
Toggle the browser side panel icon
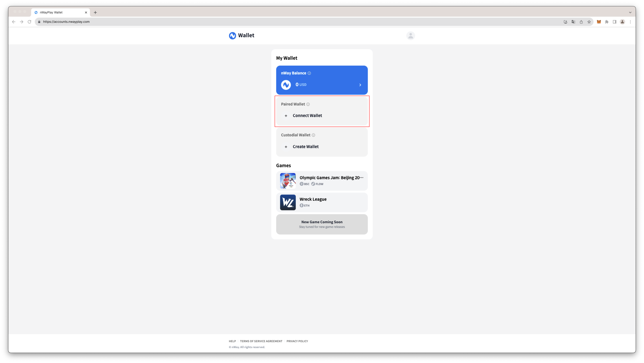(614, 22)
